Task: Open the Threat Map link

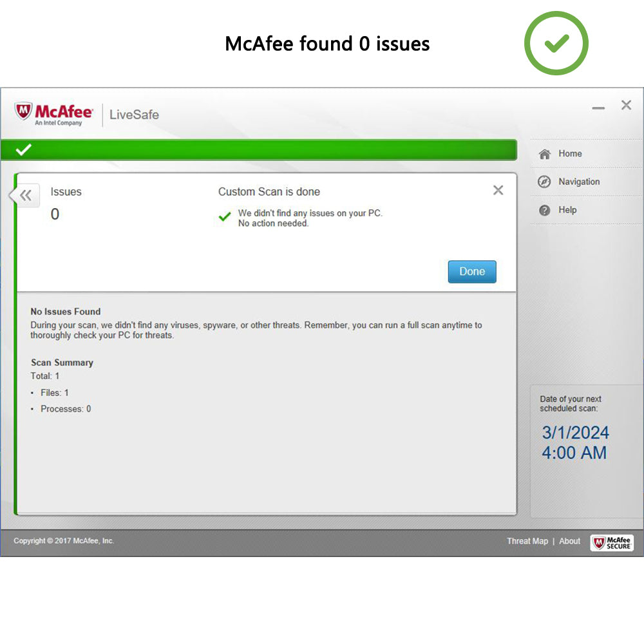Action: point(527,541)
